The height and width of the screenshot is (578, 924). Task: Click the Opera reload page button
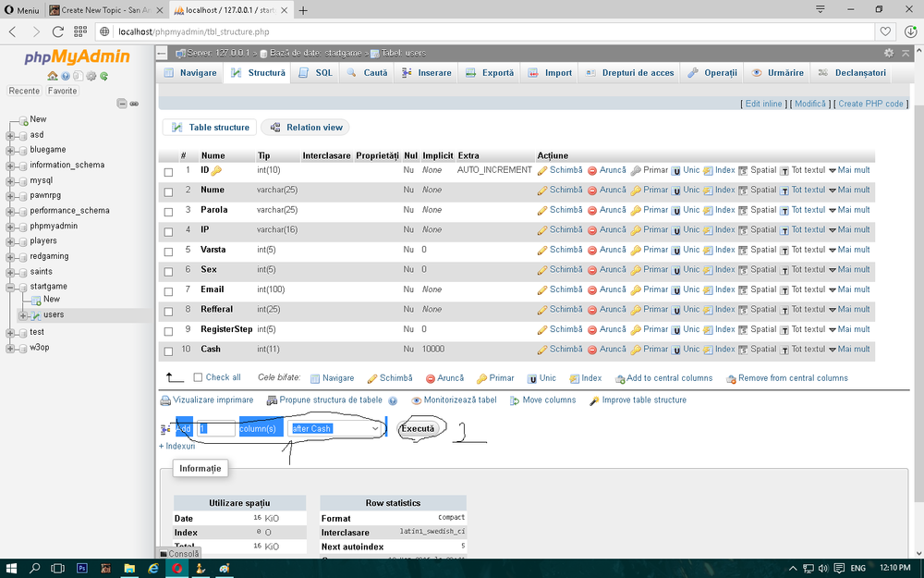[x=57, y=31]
